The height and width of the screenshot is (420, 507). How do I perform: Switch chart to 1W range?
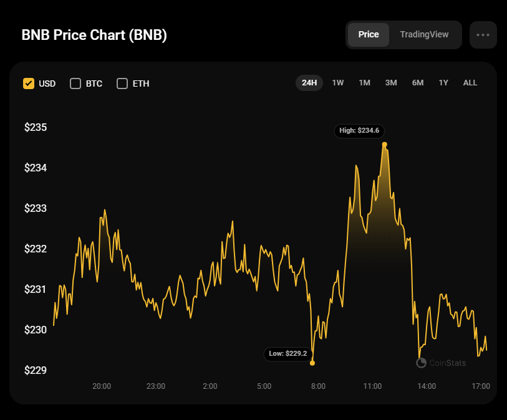338,83
